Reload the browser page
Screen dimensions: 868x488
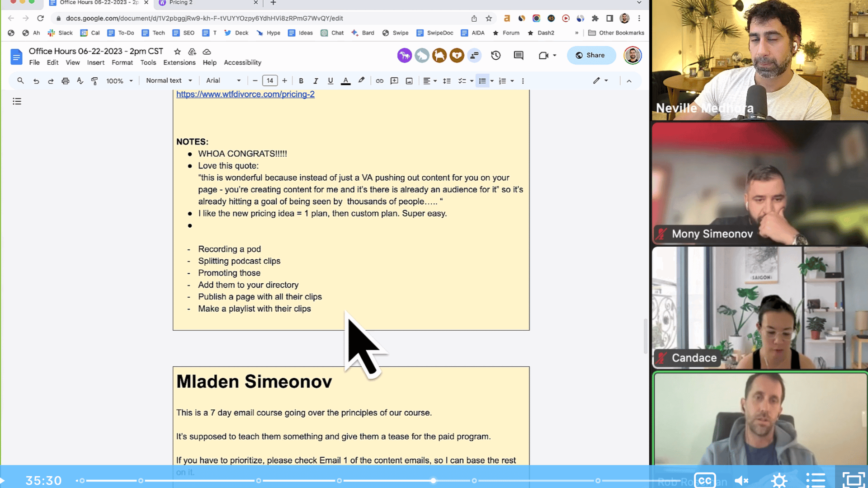[40, 18]
